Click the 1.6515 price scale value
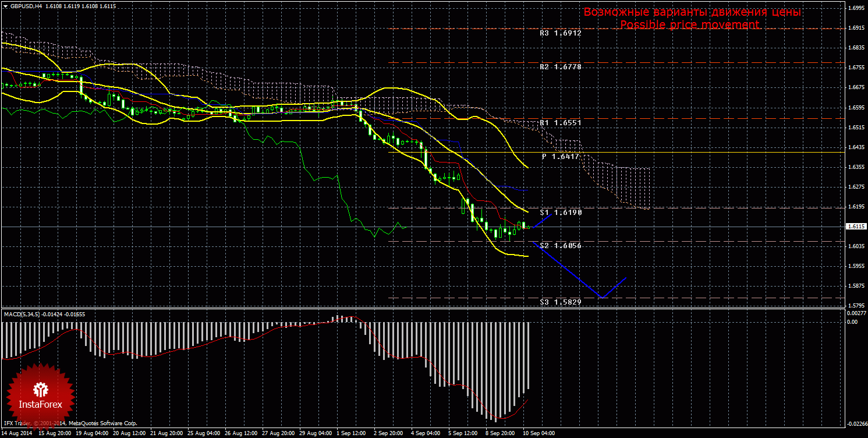Screen dimensions: 868x438 (855, 127)
